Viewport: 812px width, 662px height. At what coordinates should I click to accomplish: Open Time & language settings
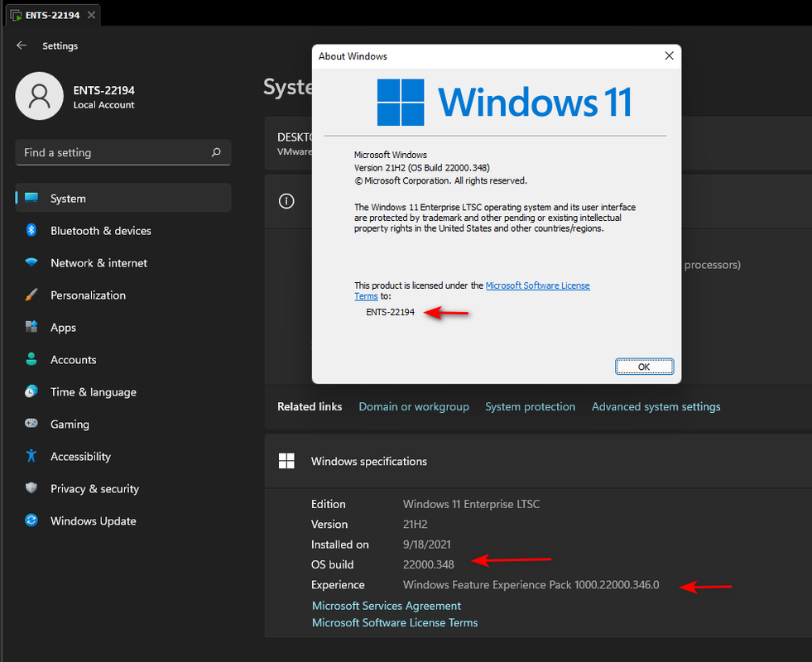[123, 391]
